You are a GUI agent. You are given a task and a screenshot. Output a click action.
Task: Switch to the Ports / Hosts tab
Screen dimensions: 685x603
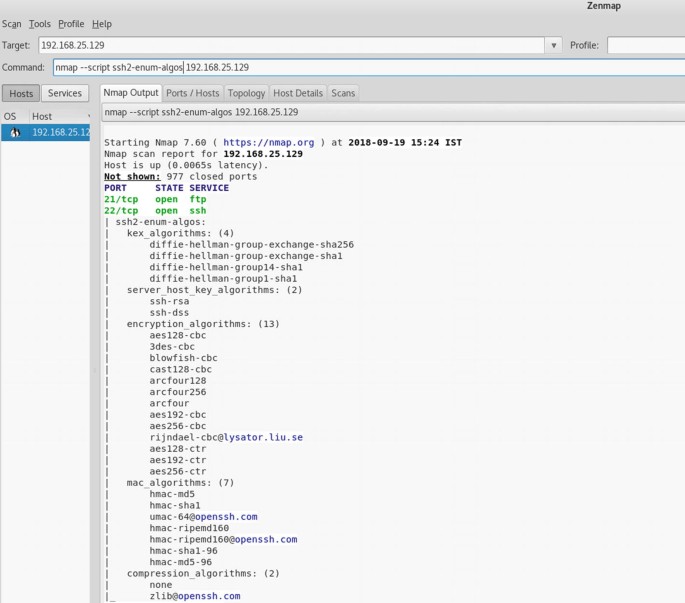(193, 93)
